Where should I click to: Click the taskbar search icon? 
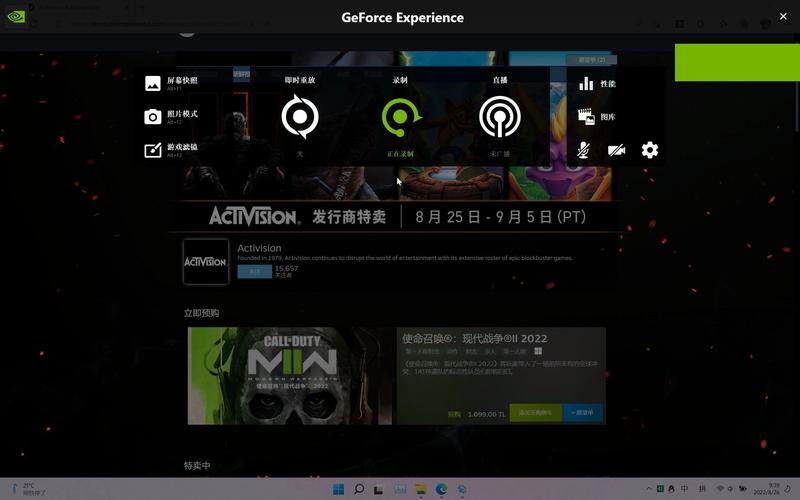click(359, 489)
